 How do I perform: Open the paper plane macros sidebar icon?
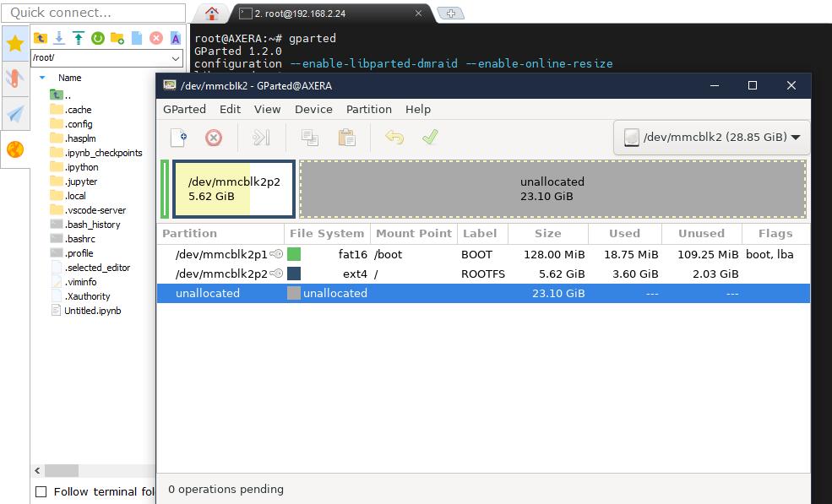(x=15, y=113)
